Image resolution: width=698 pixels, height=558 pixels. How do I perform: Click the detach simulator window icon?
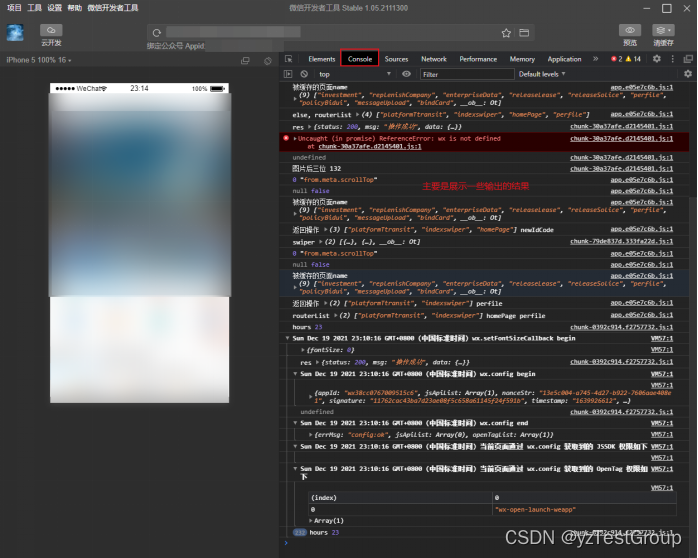coord(245,61)
